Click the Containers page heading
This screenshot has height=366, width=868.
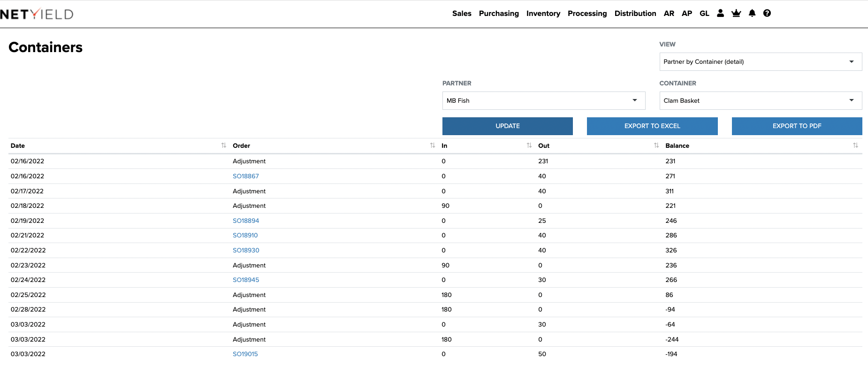point(46,47)
